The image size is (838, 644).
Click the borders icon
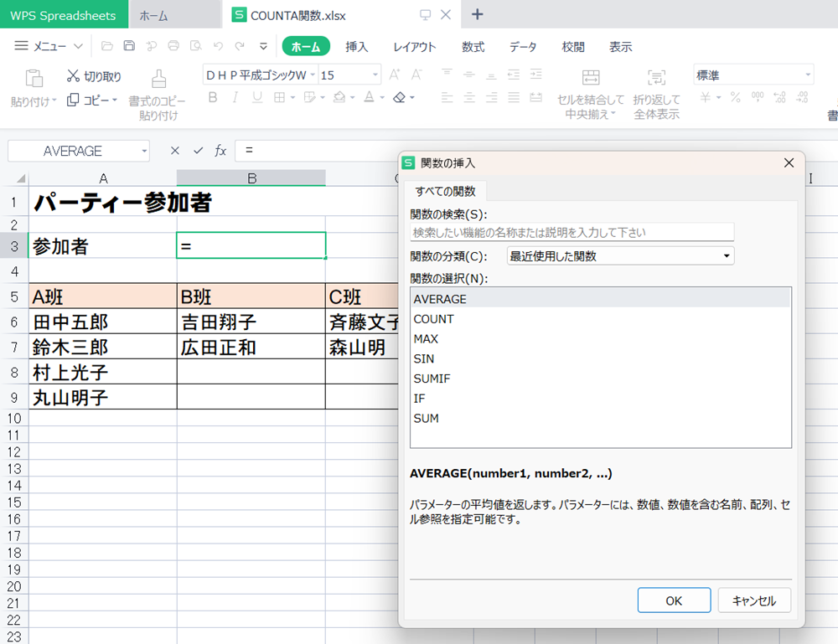280,97
